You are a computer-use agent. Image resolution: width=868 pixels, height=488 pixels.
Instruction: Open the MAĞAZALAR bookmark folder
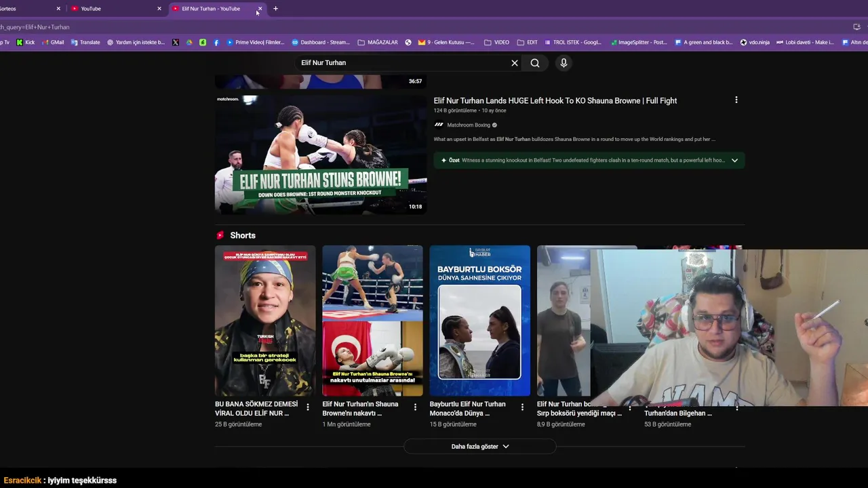[378, 42]
